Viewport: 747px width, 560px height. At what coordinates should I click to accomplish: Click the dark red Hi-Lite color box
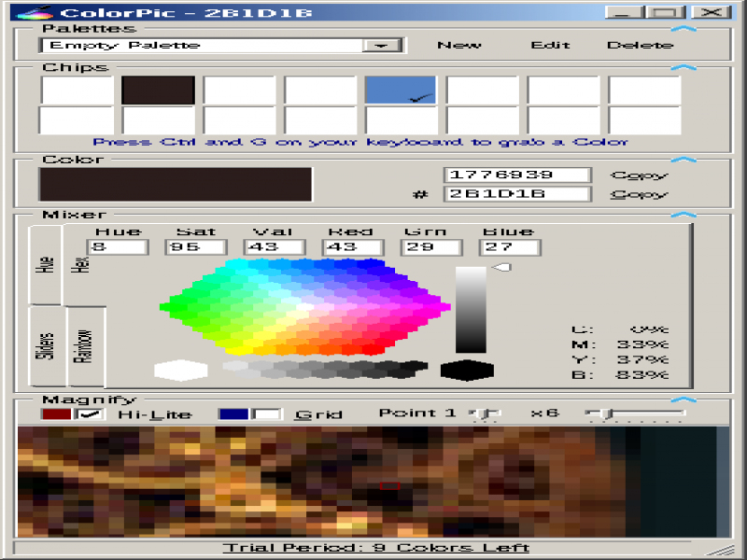(56, 413)
